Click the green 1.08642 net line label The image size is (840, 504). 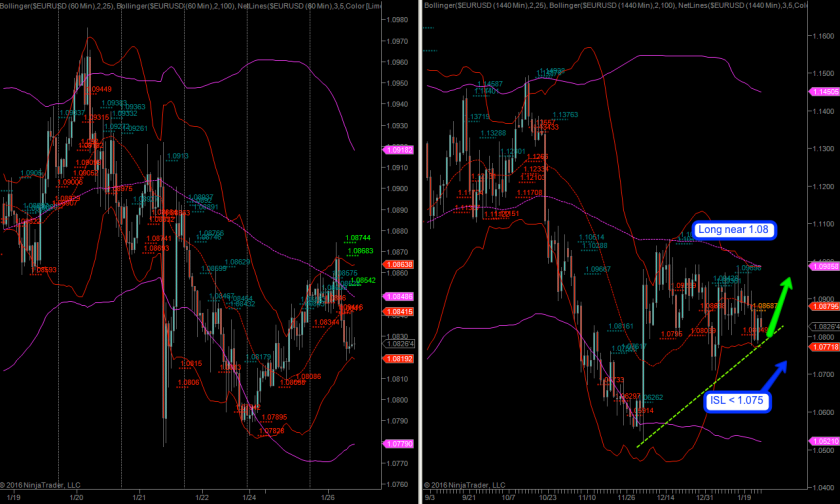pyautogui.click(x=363, y=280)
